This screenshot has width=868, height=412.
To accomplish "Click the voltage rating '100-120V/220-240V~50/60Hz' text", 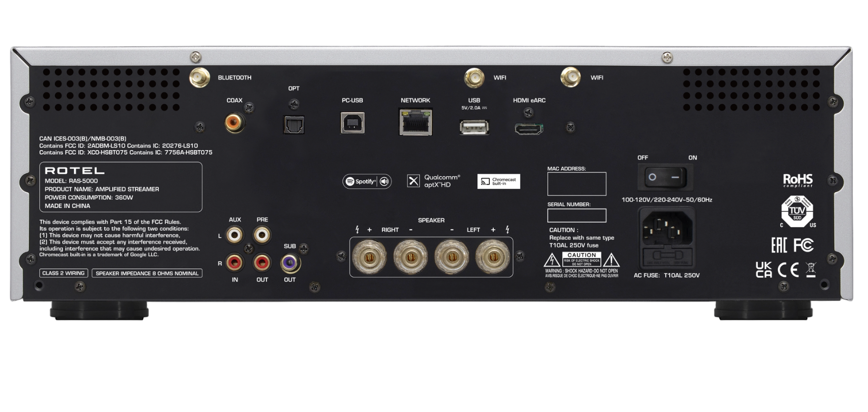I will point(667,200).
